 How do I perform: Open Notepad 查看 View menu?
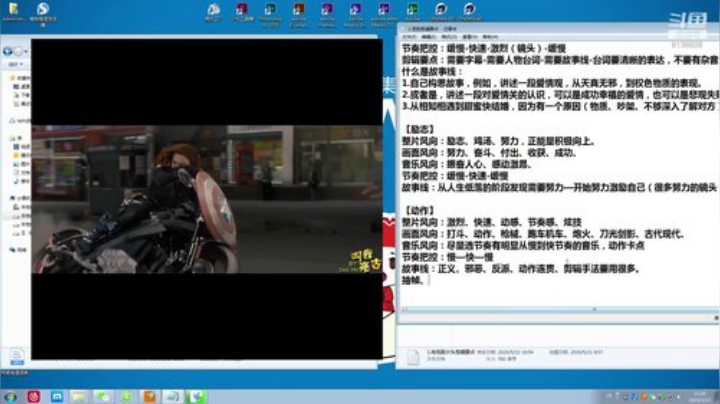[469, 36]
